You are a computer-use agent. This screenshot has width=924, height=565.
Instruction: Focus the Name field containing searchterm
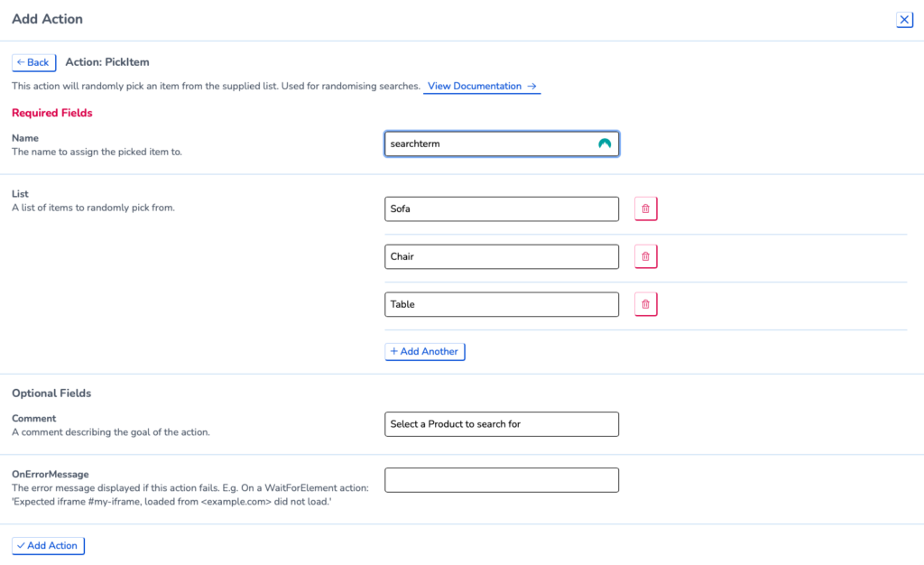click(502, 144)
